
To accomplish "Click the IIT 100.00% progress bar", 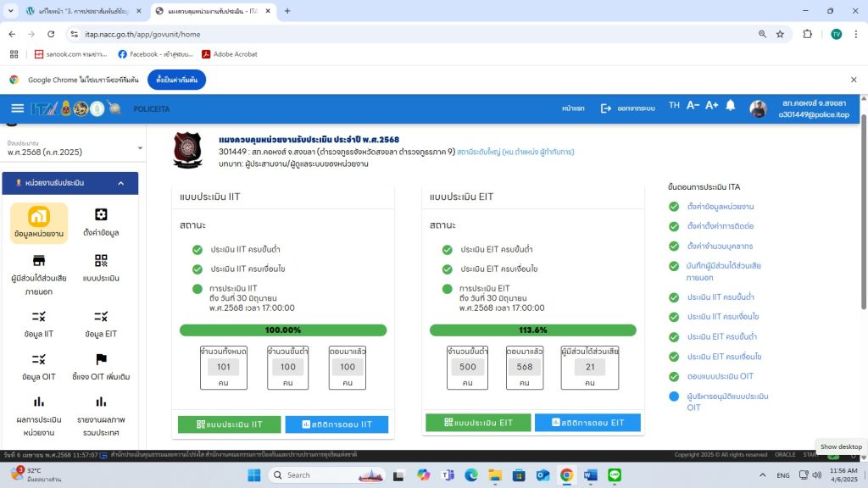I will click(x=283, y=330).
